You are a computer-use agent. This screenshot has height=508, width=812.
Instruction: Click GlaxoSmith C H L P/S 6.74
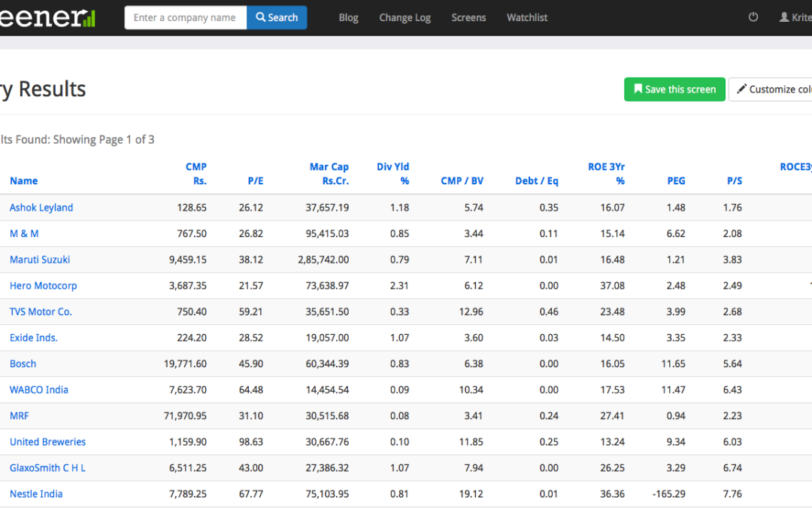click(x=733, y=467)
